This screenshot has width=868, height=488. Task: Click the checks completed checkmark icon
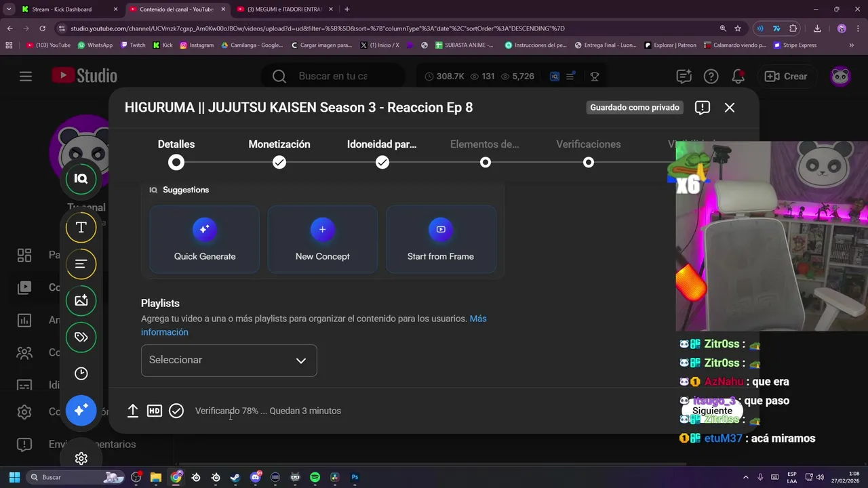(176, 411)
